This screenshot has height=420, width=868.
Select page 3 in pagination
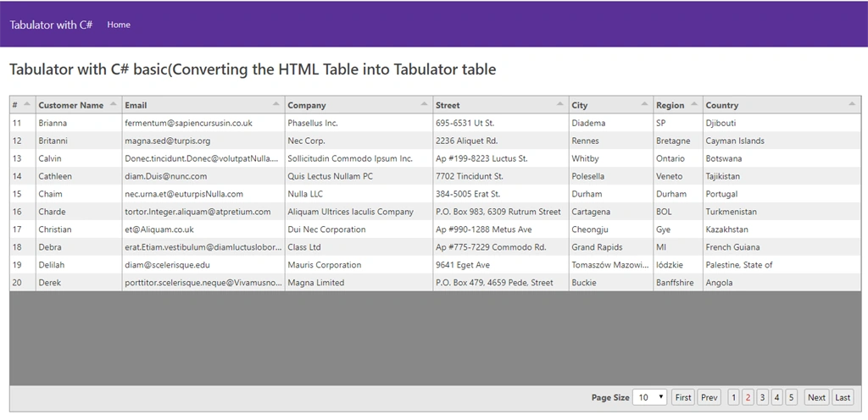click(x=762, y=397)
